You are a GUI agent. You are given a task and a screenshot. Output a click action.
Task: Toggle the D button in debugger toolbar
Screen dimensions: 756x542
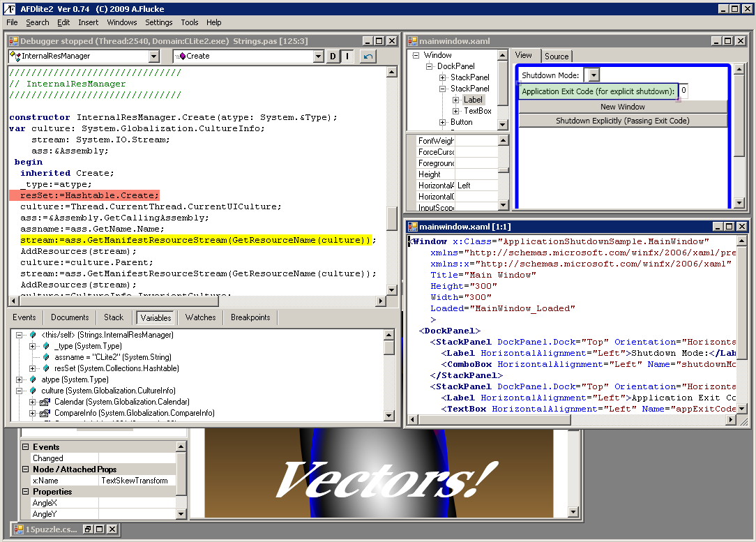(x=333, y=57)
